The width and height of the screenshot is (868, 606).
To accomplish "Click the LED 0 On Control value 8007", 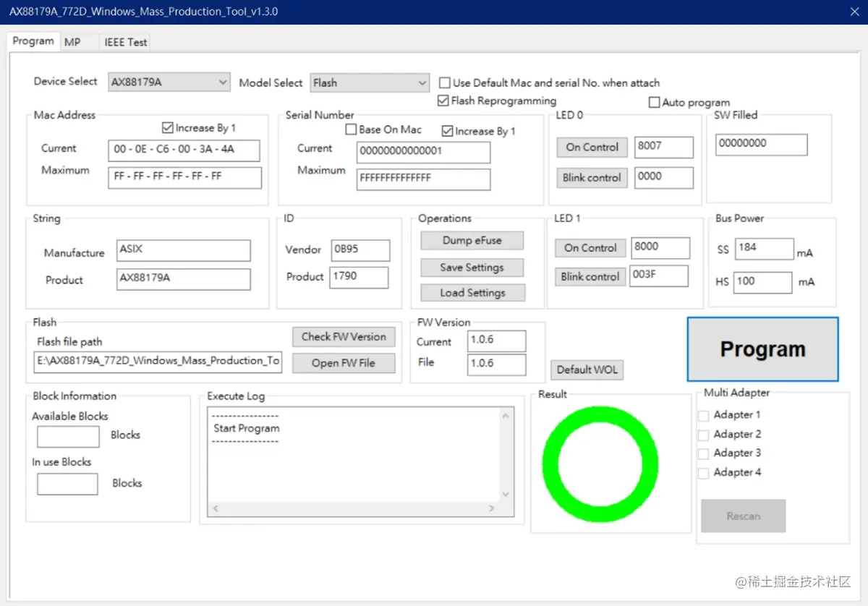I will (x=664, y=147).
